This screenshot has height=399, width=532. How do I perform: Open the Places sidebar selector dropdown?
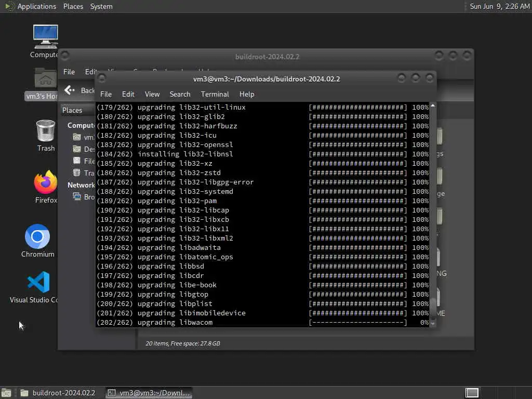78,110
